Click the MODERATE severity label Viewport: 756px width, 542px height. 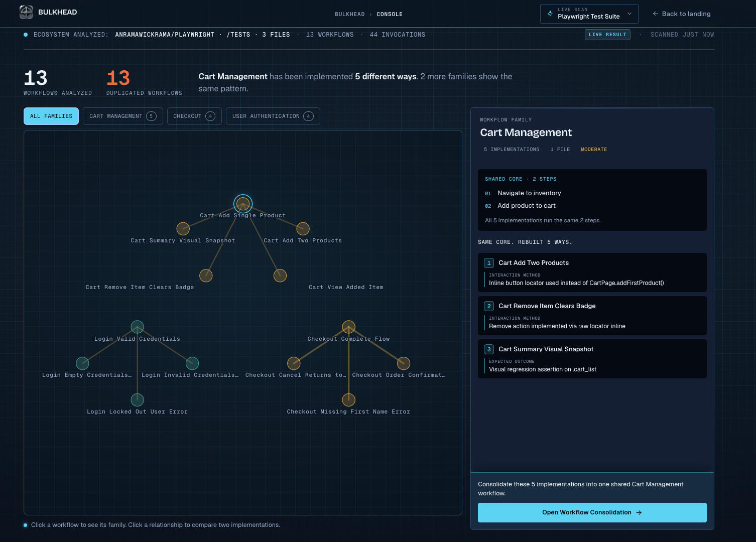594,150
